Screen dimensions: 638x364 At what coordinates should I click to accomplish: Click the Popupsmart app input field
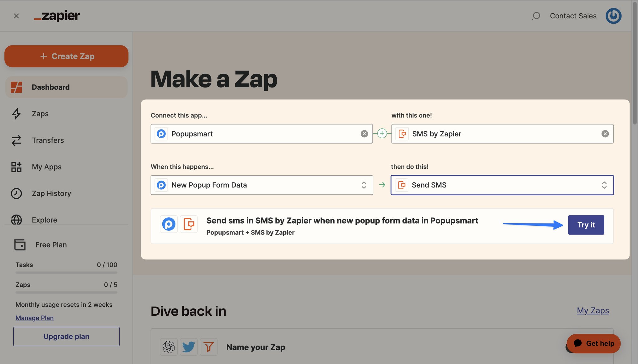pos(262,134)
